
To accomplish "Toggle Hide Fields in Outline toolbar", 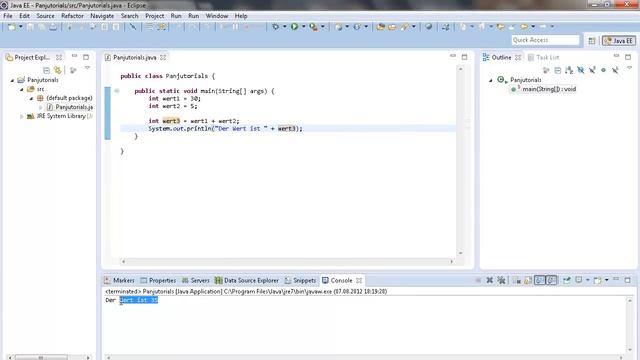I will click(580, 70).
